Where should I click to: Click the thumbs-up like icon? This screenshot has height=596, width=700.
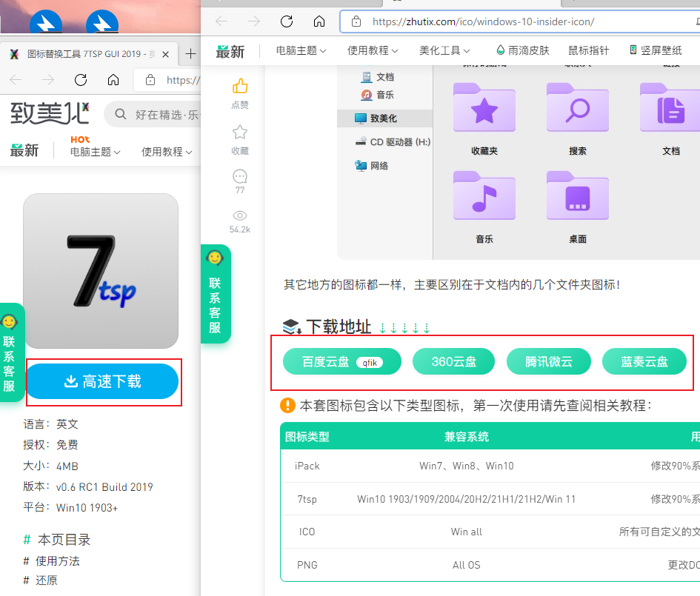[239, 86]
